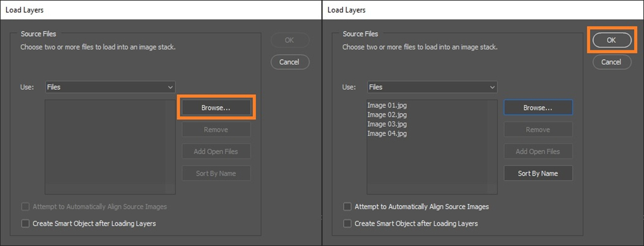The width and height of the screenshot is (644, 246).
Task: Enable Create Smart Object checkbox in right dialog
Action: (x=348, y=223)
